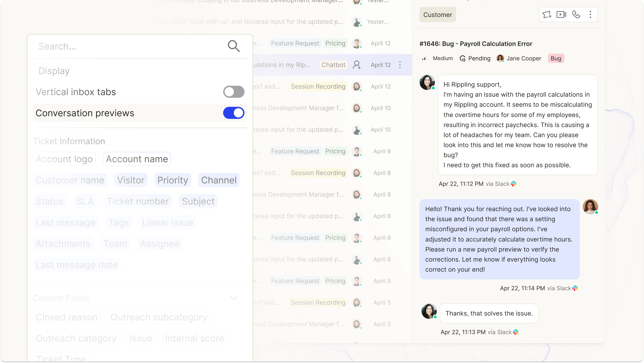644x363 pixels.
Task: Click avatar on April 10 Development Manager row
Action: click(x=357, y=108)
